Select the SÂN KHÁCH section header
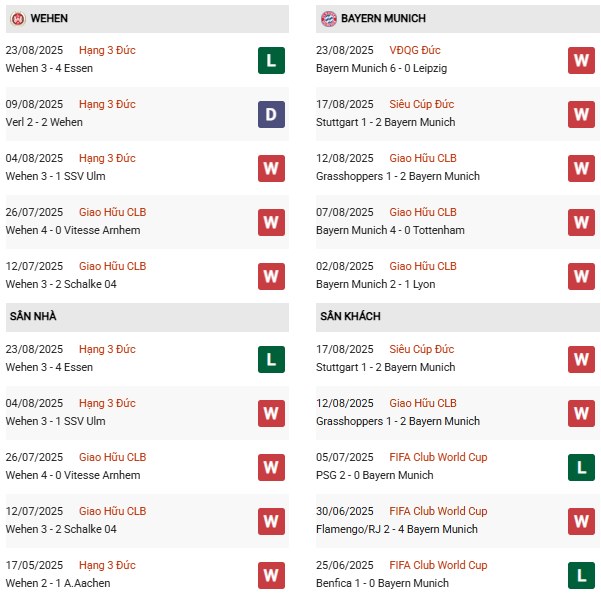The image size is (601, 599). coord(350,316)
